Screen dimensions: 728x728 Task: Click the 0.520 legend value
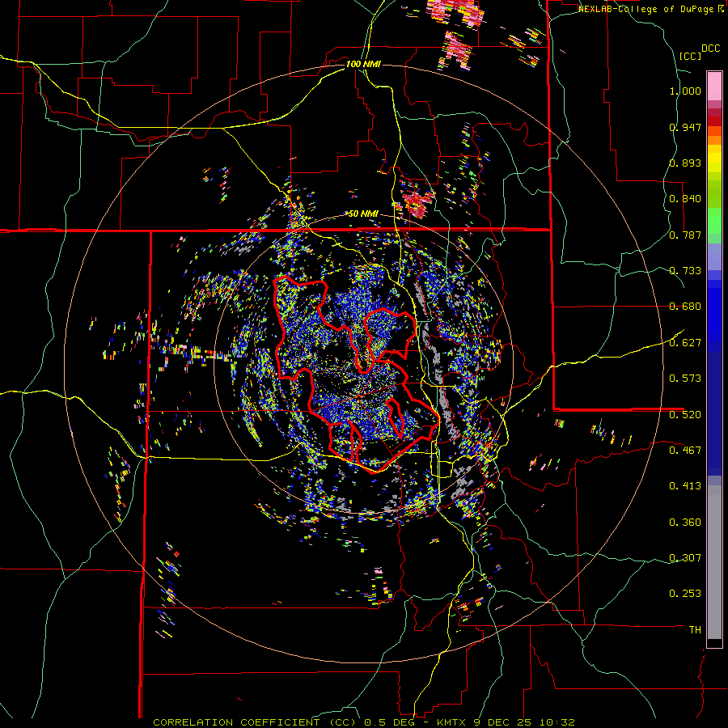tap(685, 413)
